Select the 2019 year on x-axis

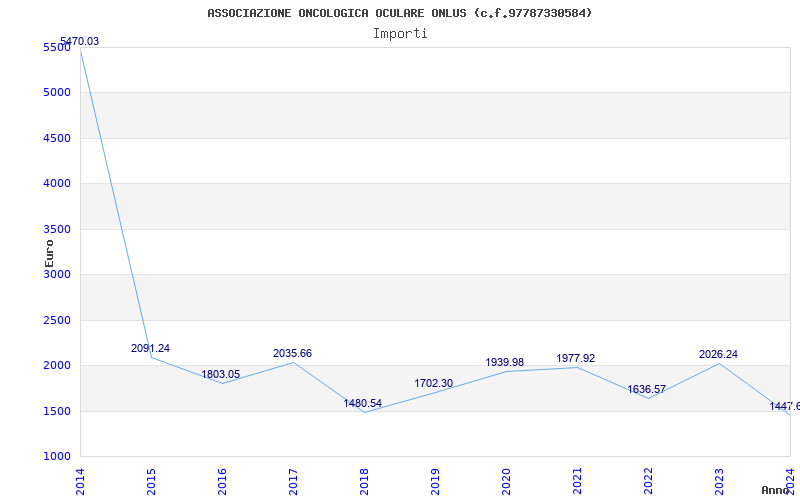click(x=435, y=482)
